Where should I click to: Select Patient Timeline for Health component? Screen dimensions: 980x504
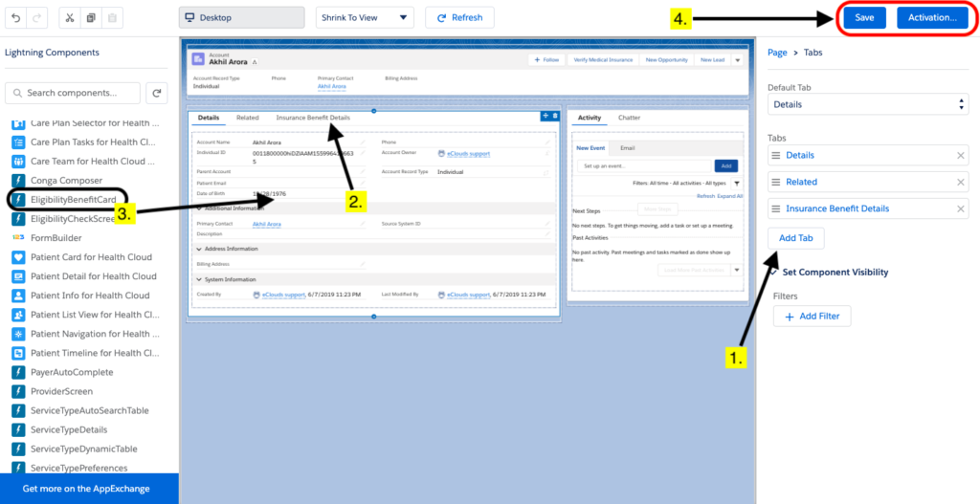coord(85,353)
